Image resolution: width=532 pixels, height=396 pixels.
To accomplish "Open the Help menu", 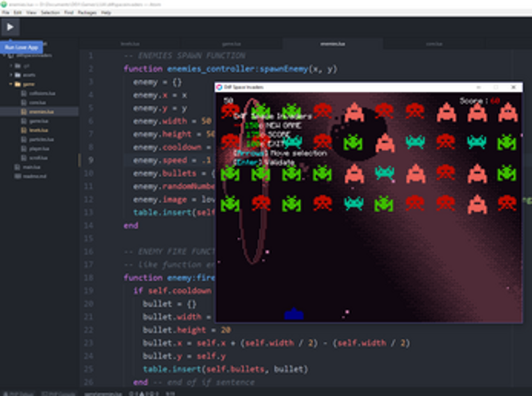I will click(x=106, y=13).
